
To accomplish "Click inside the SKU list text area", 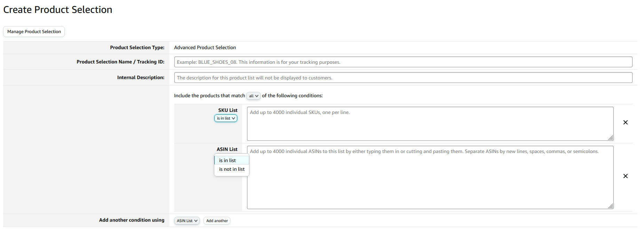I will [x=430, y=124].
